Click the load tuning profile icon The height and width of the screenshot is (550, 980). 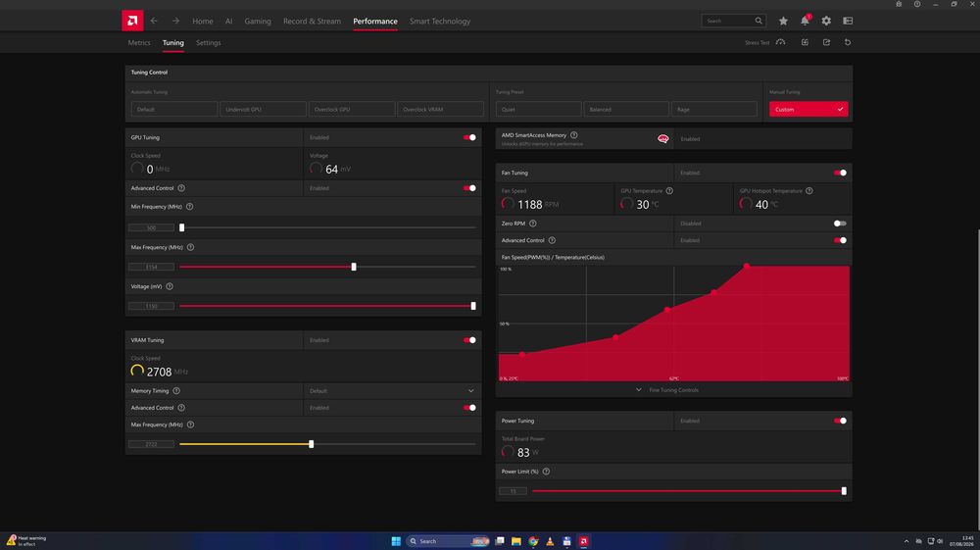coord(805,42)
